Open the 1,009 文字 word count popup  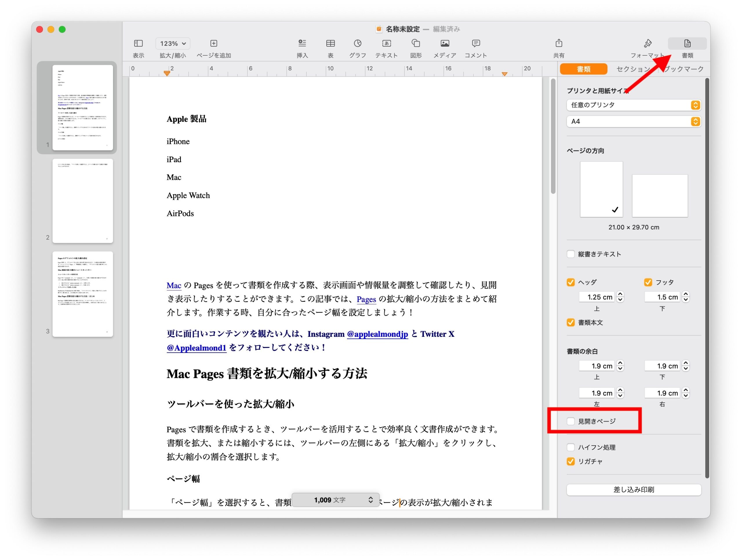coord(335,500)
